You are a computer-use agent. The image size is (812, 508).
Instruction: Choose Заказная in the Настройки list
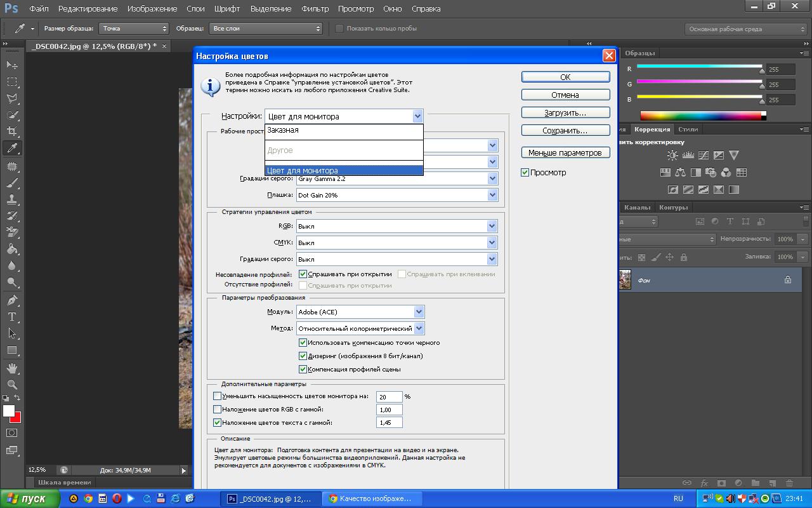283,130
